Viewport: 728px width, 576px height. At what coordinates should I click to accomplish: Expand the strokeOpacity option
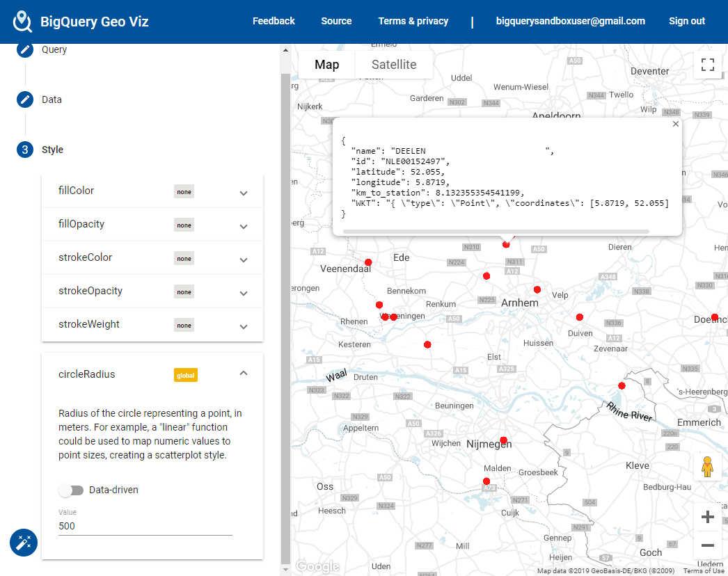pyautogui.click(x=244, y=294)
